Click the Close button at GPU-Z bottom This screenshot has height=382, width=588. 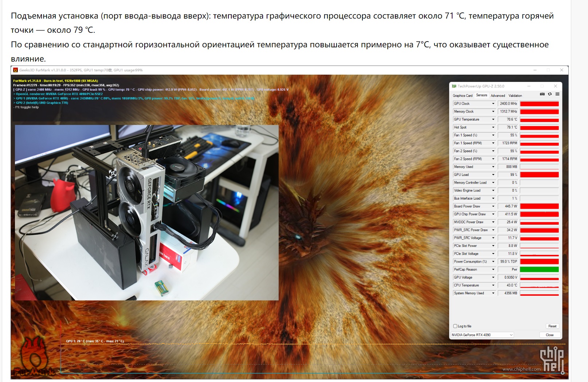(x=550, y=335)
